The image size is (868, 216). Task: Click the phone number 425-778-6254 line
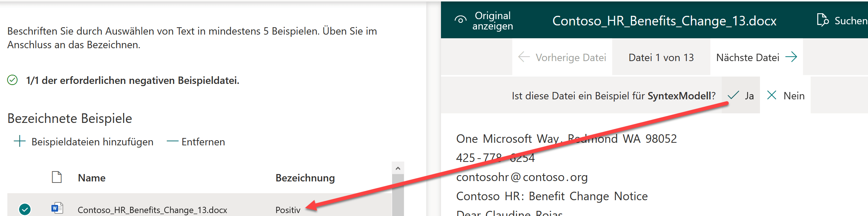[x=495, y=158]
